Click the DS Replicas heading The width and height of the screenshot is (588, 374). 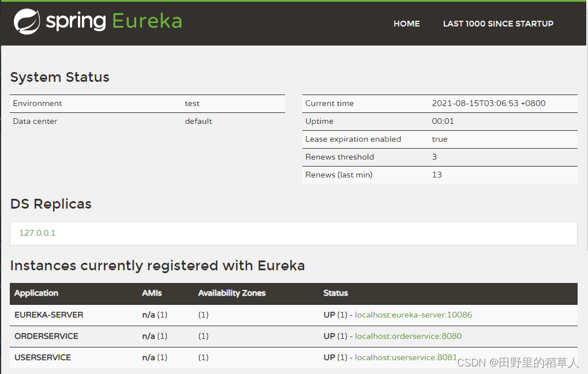tap(51, 204)
